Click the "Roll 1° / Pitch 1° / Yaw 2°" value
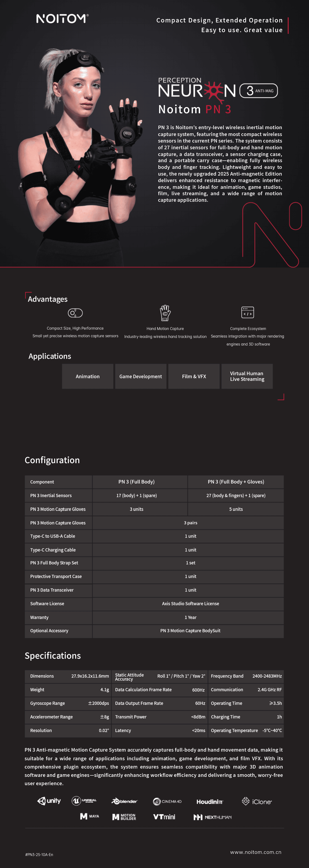Image resolution: width=309 pixels, height=868 pixels. tap(181, 676)
